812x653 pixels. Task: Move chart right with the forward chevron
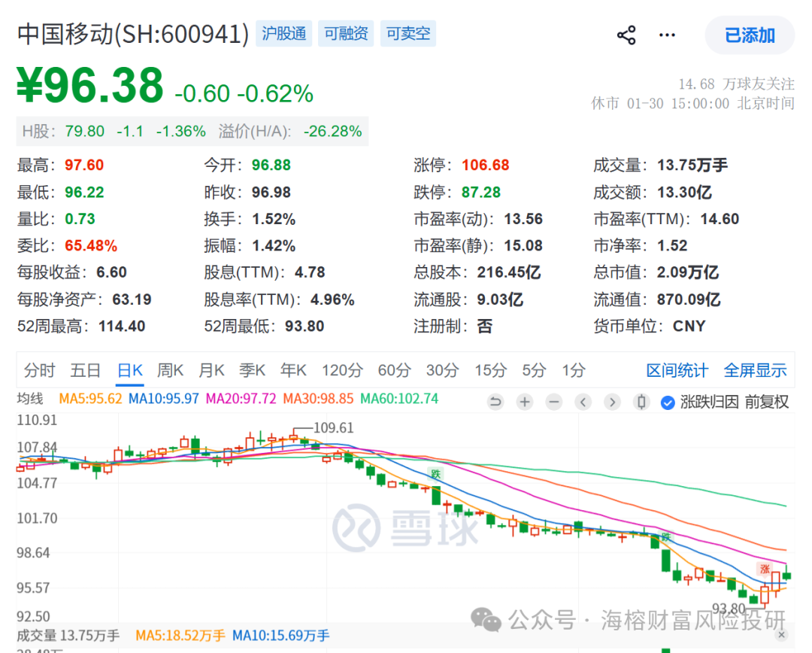coord(612,402)
